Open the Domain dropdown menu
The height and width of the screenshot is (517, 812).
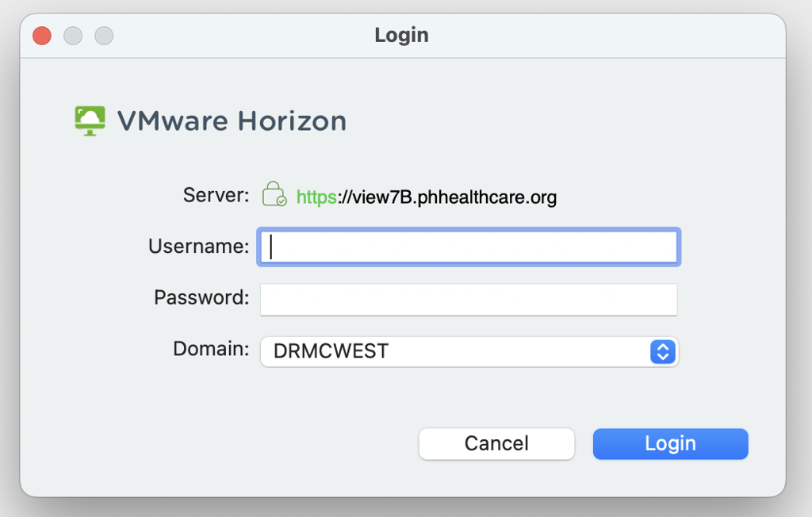point(468,351)
